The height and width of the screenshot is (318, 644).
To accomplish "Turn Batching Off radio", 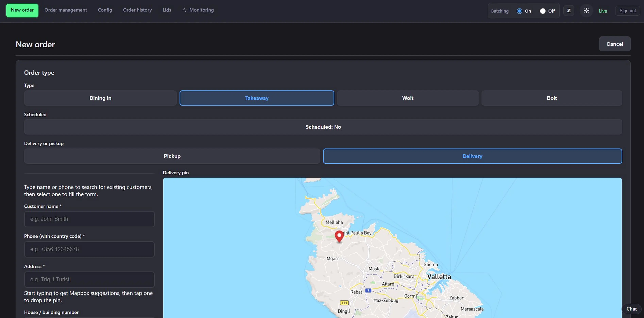I will coord(543,11).
